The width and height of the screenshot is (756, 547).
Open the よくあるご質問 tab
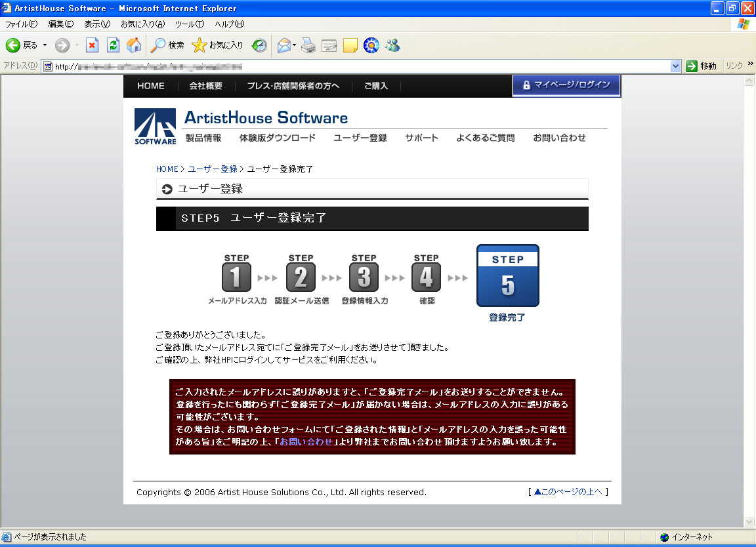coord(486,138)
